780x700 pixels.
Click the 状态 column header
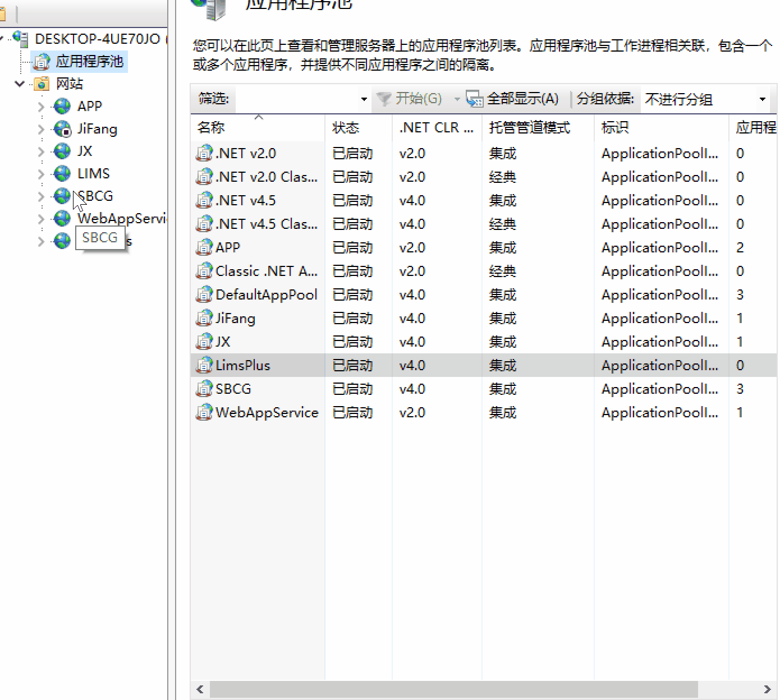click(345, 128)
